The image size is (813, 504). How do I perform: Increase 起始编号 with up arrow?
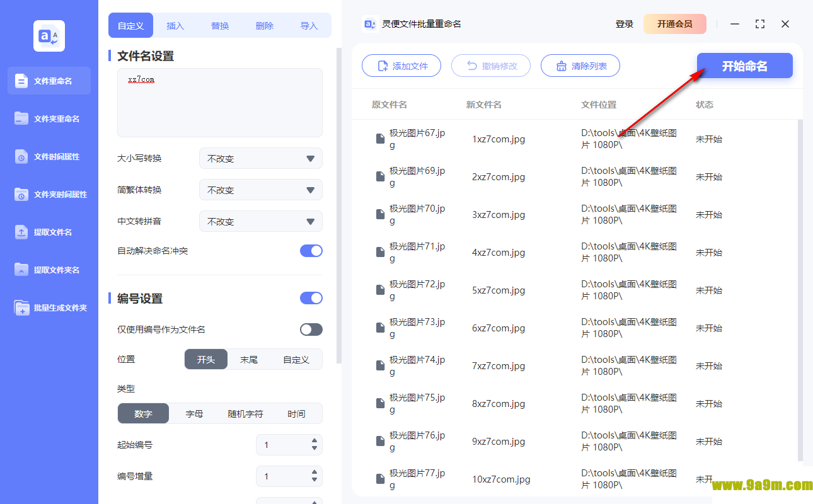pos(314,441)
